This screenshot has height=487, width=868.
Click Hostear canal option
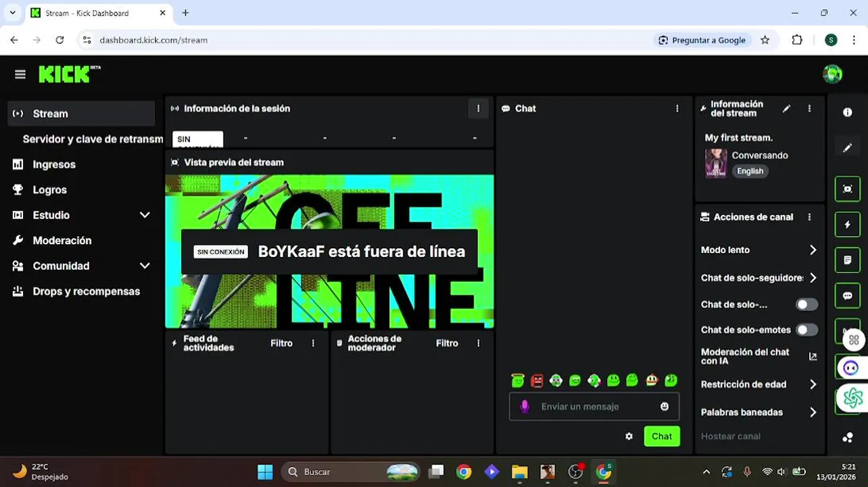pos(731,436)
